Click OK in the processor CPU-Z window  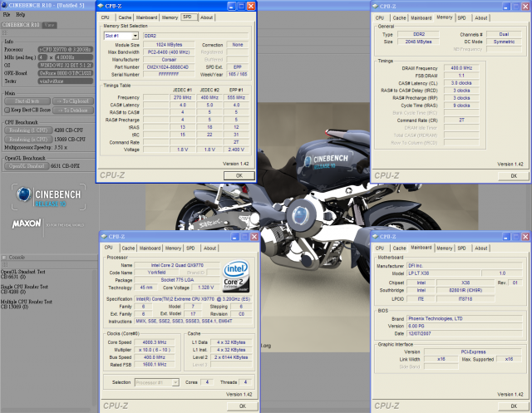243,406
